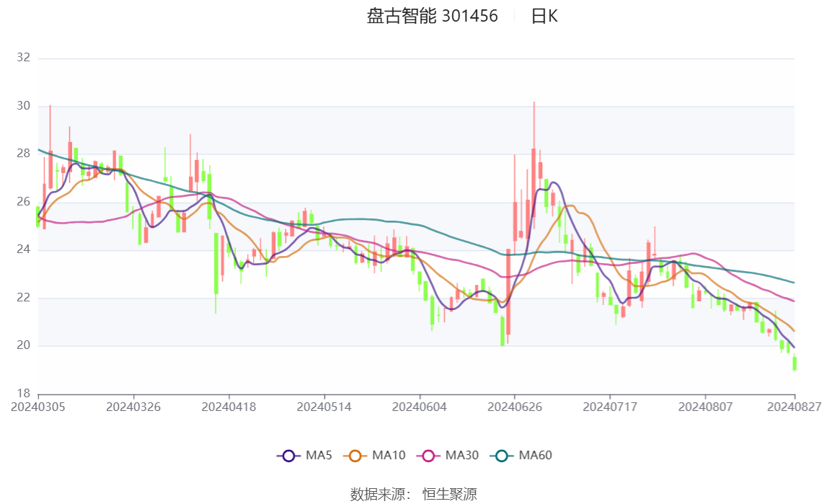Click the 20240326 x-axis date label

point(133,407)
